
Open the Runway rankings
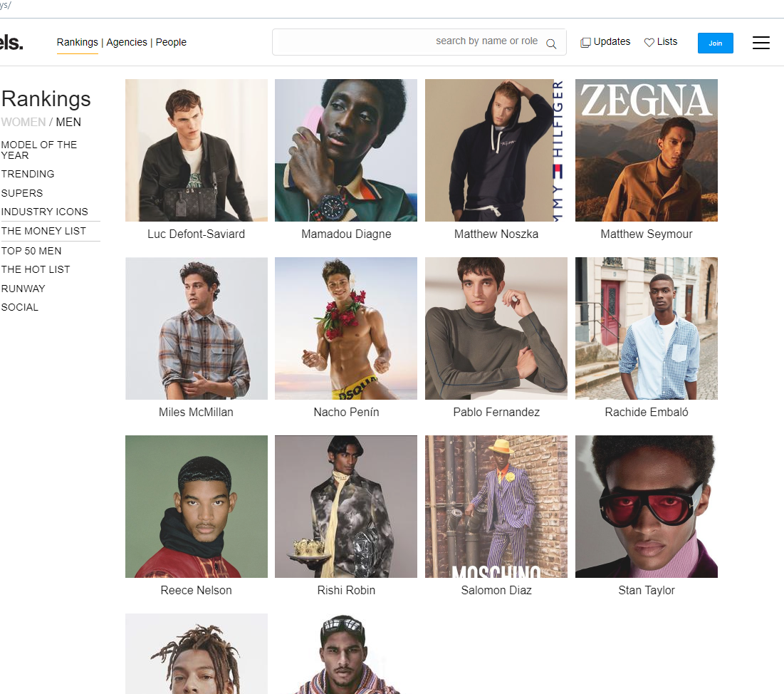pos(23,289)
